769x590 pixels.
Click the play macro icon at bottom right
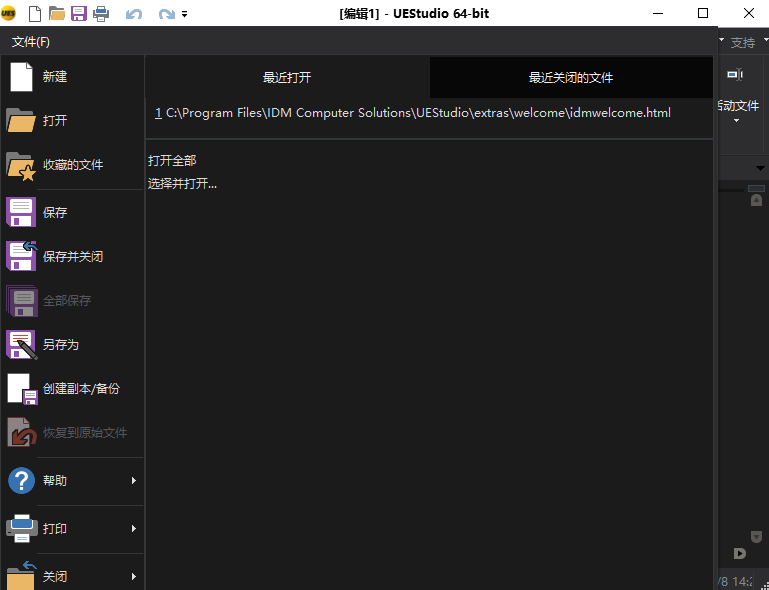[740, 554]
